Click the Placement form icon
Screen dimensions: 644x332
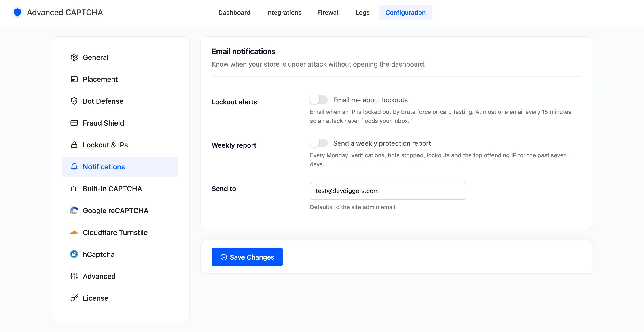point(74,79)
